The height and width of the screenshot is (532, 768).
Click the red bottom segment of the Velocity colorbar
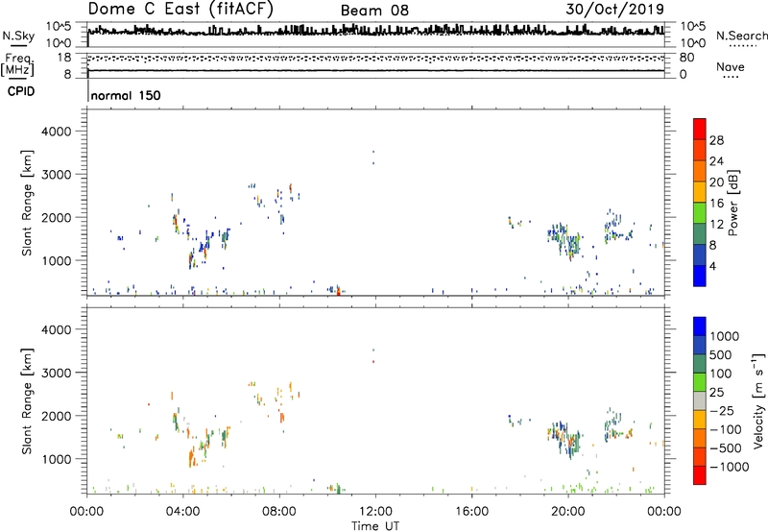(700, 475)
